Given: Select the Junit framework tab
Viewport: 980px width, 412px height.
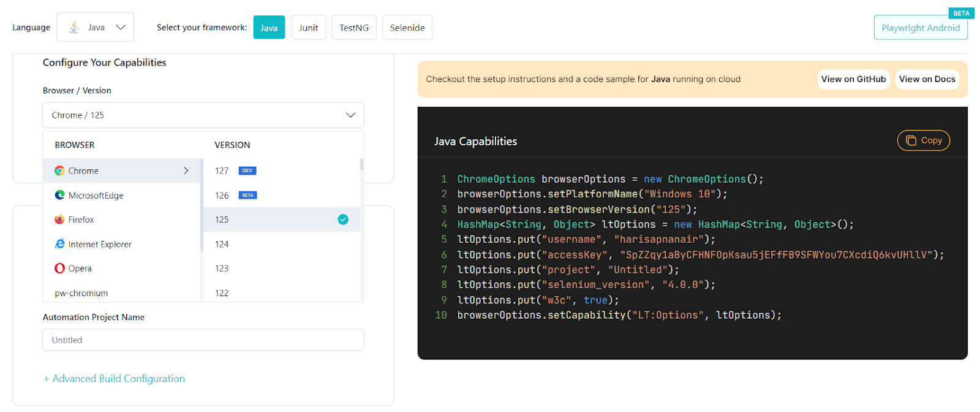Looking at the screenshot, I should pos(309,28).
